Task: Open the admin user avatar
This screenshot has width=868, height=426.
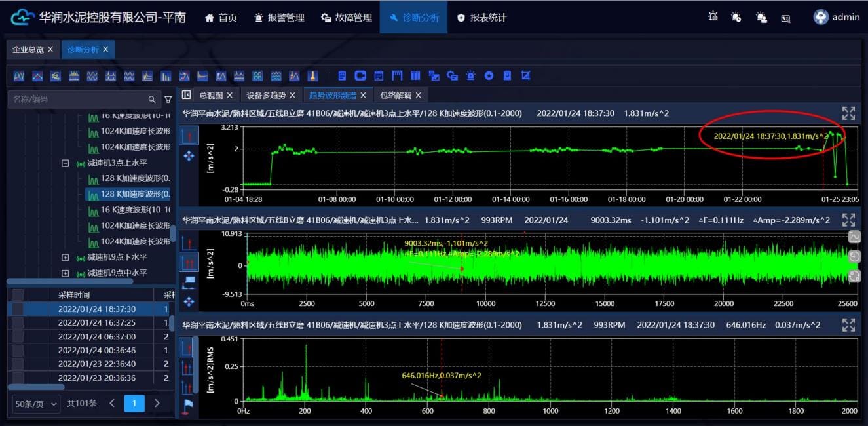Action: point(821,18)
